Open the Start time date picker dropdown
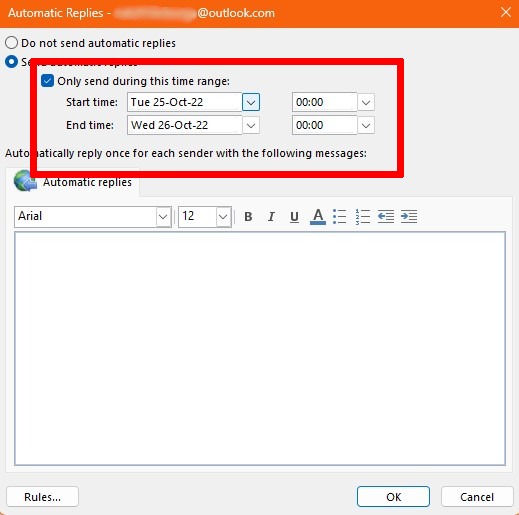 [x=251, y=102]
